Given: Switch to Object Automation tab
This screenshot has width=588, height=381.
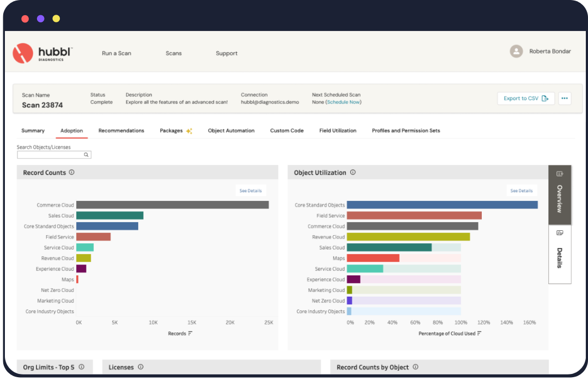Looking at the screenshot, I should pyautogui.click(x=231, y=131).
